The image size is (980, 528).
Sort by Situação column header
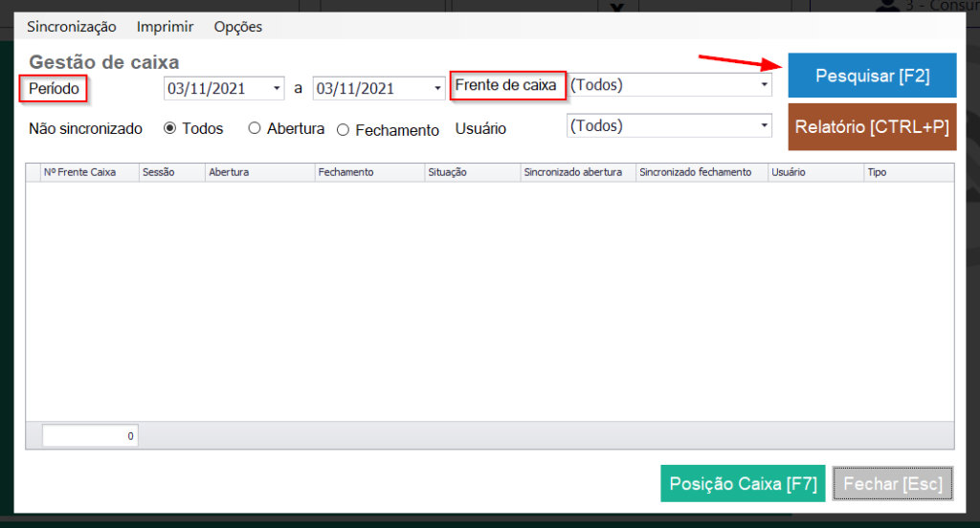(473, 172)
